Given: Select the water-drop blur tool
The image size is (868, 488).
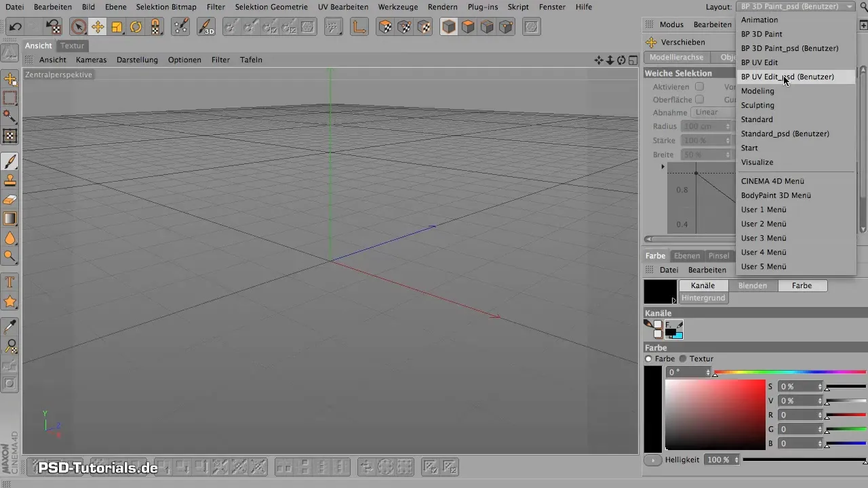Looking at the screenshot, I should coord(10,238).
